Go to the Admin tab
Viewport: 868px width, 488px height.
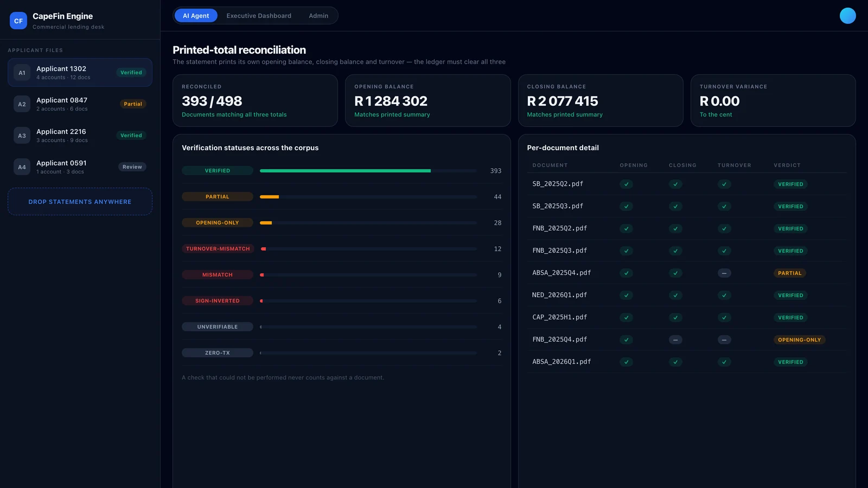coord(318,16)
